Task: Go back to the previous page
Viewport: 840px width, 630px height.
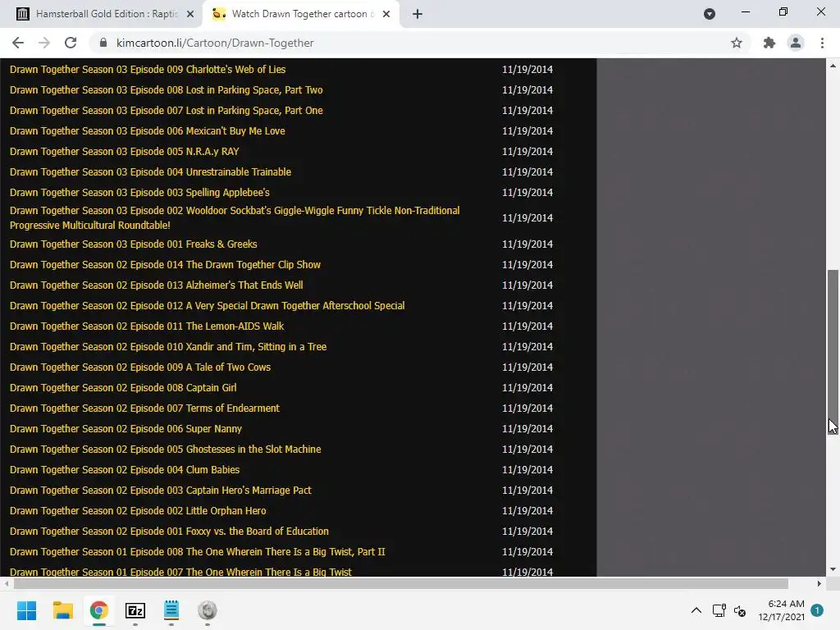Action: pyautogui.click(x=18, y=43)
